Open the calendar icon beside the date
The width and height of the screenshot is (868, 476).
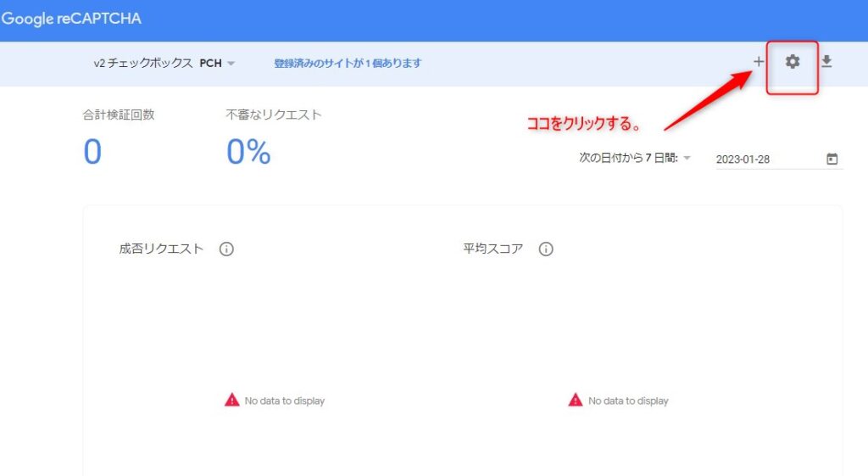[832, 159]
